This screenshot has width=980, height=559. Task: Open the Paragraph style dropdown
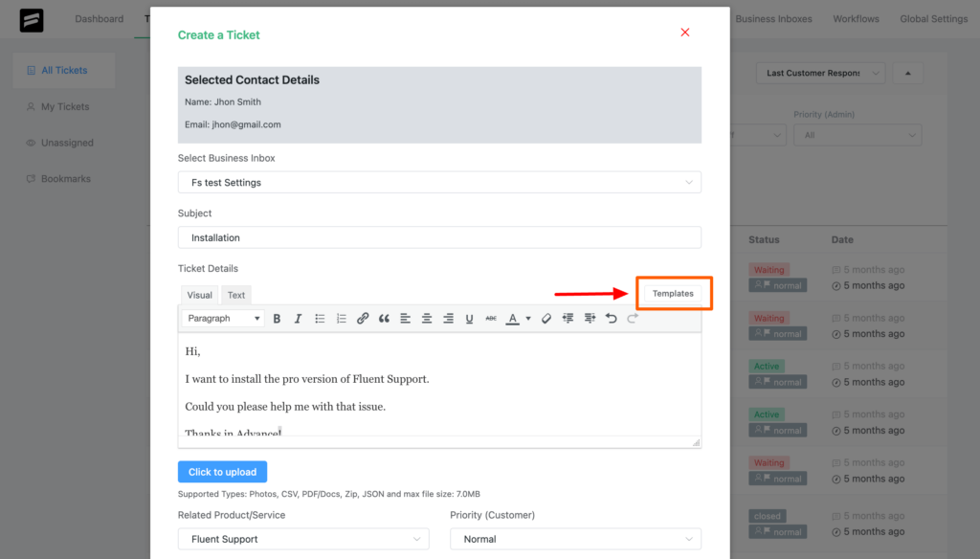222,316
